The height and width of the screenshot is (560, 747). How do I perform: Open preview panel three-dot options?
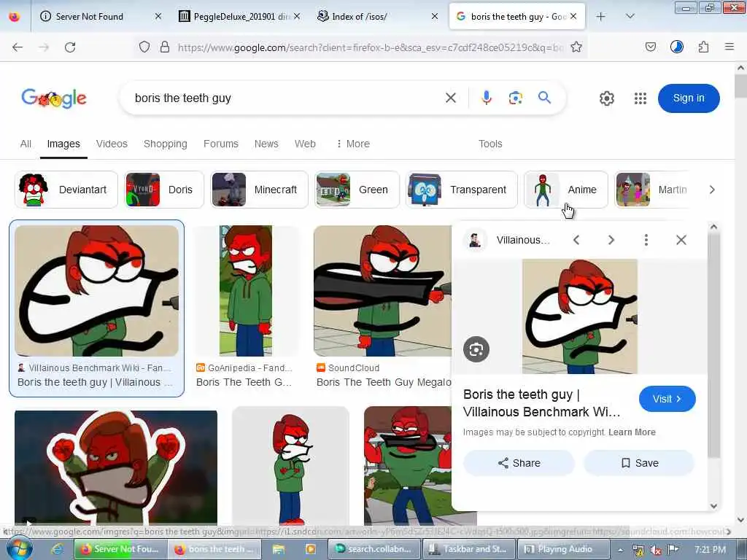point(646,240)
